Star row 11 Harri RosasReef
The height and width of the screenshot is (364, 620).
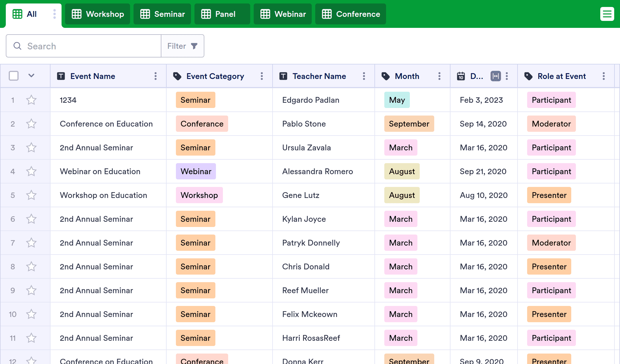[x=31, y=338]
